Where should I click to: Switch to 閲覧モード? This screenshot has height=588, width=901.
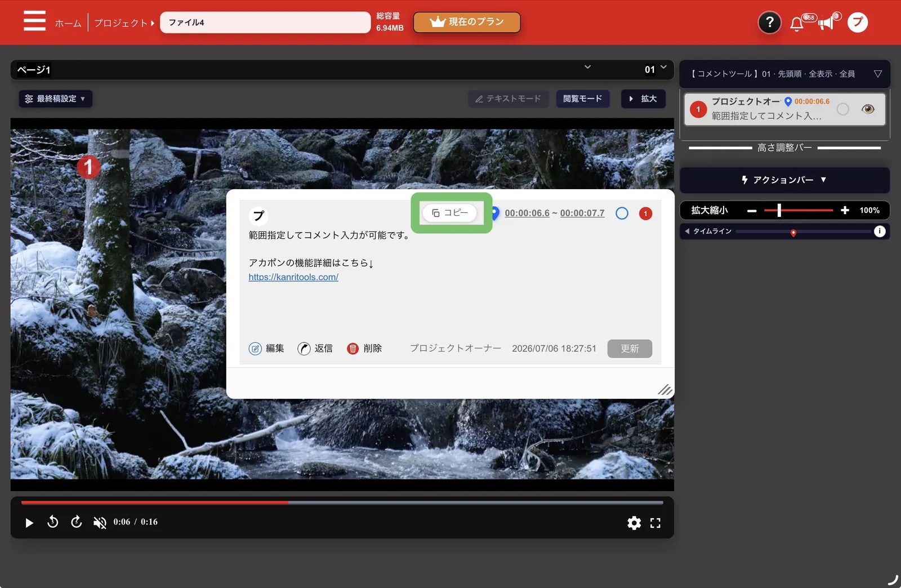coord(582,99)
